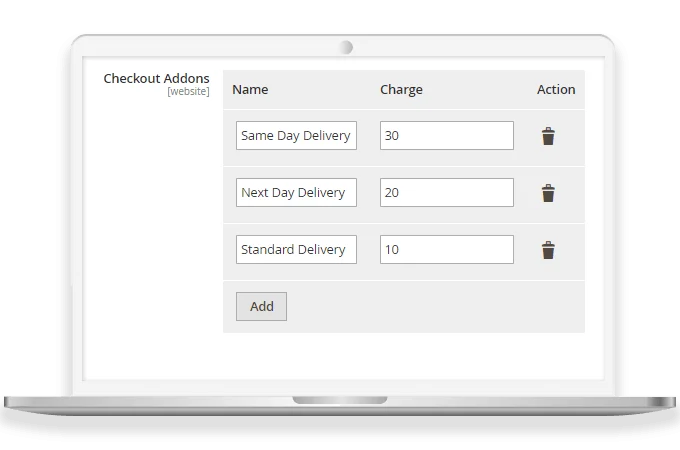Click the laptop lid notch on base
Screen dimensions: 680x450
340,400
